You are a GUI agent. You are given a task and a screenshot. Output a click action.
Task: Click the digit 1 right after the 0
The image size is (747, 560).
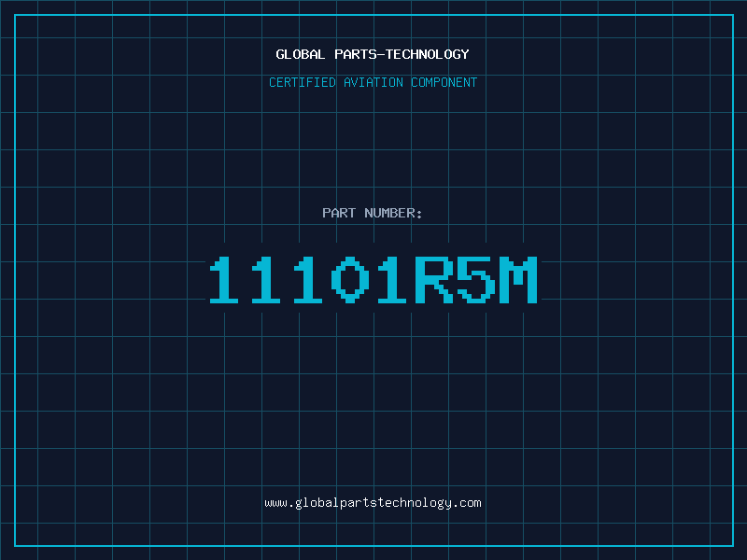pos(392,279)
